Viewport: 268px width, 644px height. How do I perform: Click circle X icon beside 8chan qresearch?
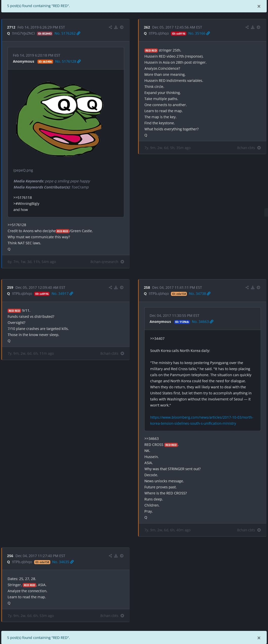(x=122, y=262)
